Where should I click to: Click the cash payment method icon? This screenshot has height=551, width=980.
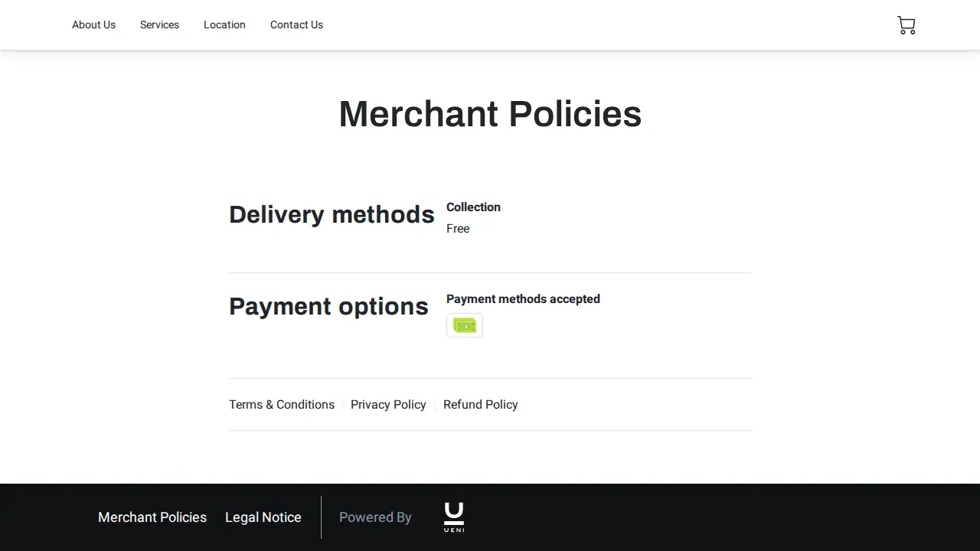click(465, 325)
